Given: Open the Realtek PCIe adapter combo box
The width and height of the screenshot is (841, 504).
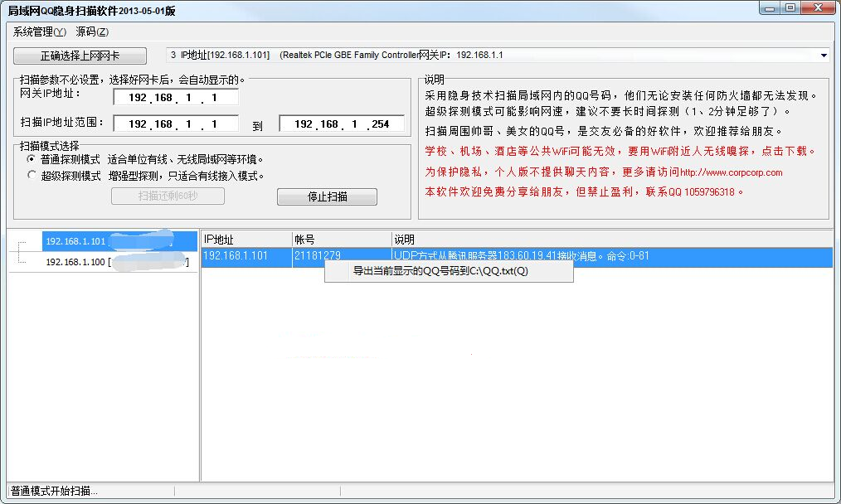Looking at the screenshot, I should tap(498, 55).
